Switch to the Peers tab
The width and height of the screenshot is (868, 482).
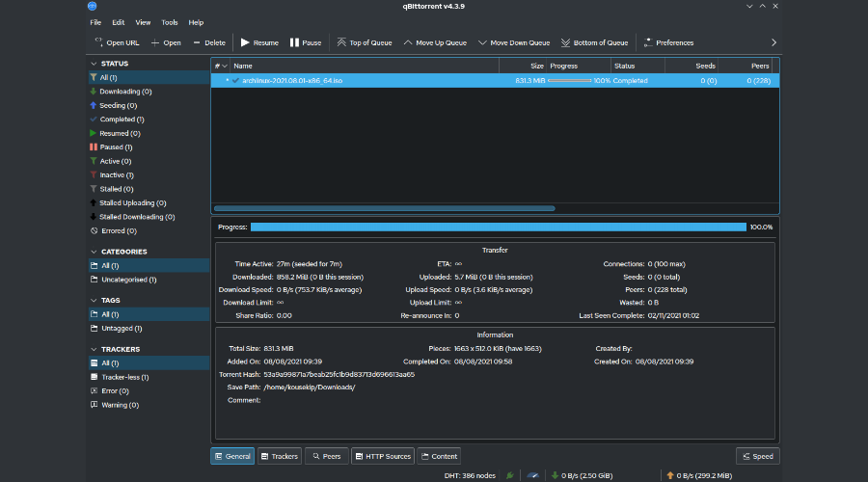[327, 456]
